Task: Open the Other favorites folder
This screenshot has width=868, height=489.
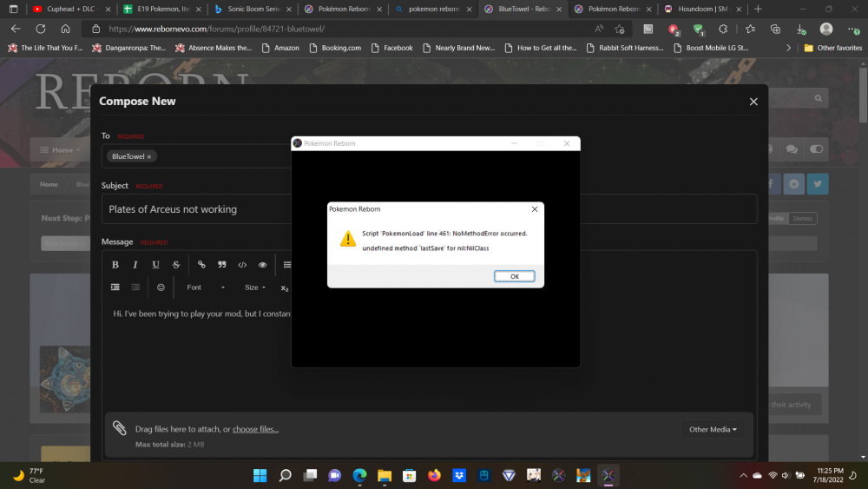Action: click(x=833, y=48)
